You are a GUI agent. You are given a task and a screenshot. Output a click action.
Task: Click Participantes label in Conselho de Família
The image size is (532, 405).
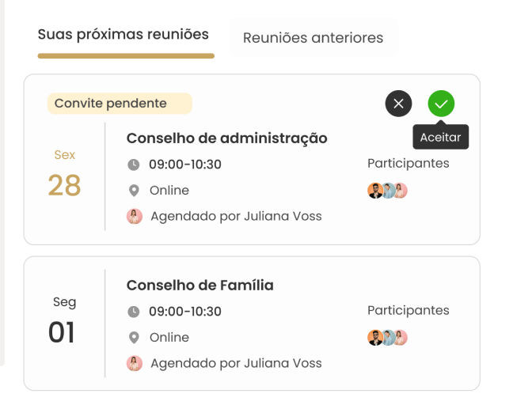point(408,311)
